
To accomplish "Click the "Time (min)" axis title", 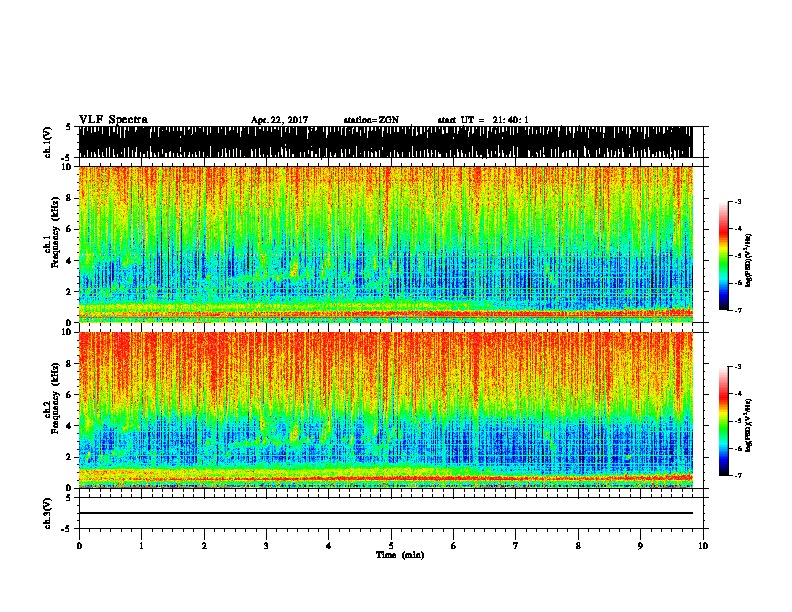I will pyautogui.click(x=400, y=555).
